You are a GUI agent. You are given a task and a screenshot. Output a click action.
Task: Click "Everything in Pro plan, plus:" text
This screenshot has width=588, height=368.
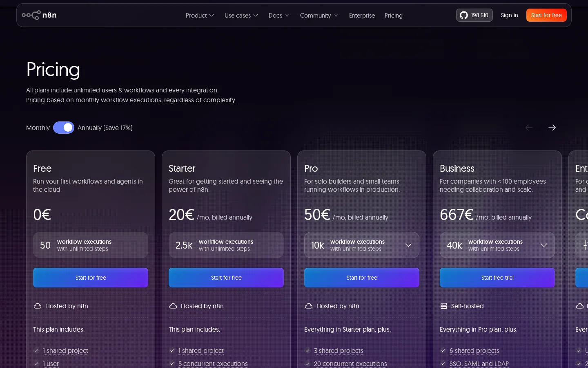[x=479, y=329]
